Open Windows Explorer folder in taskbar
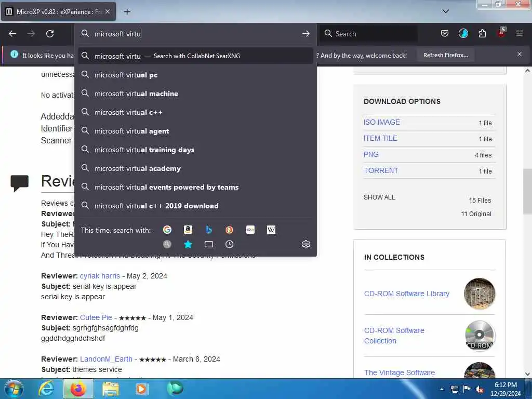This screenshot has height=399, width=532. (111, 389)
